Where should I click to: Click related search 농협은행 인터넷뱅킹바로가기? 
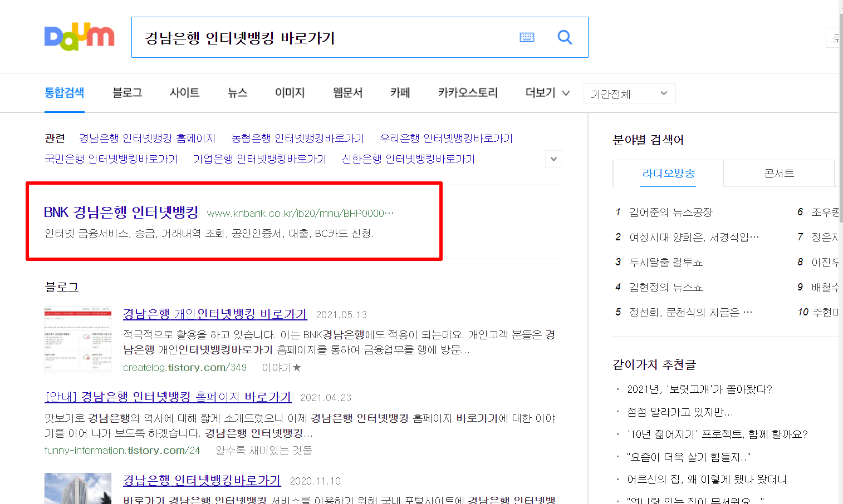tap(297, 139)
